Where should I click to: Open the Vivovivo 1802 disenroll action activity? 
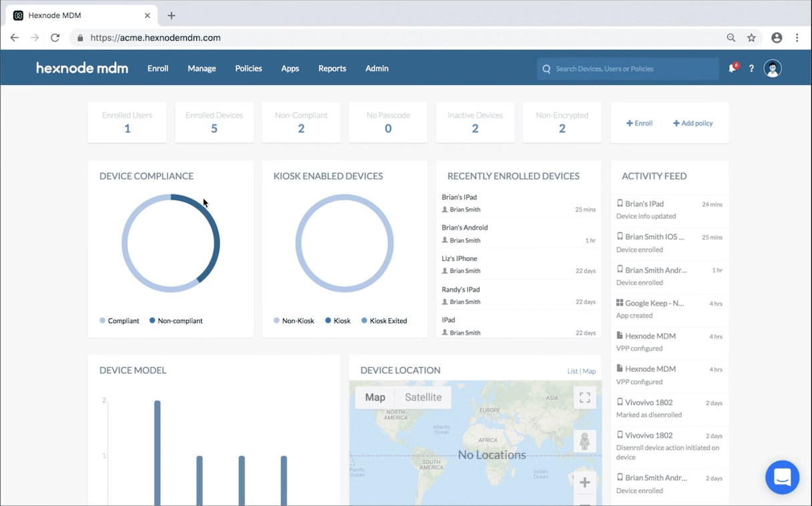[x=669, y=446]
